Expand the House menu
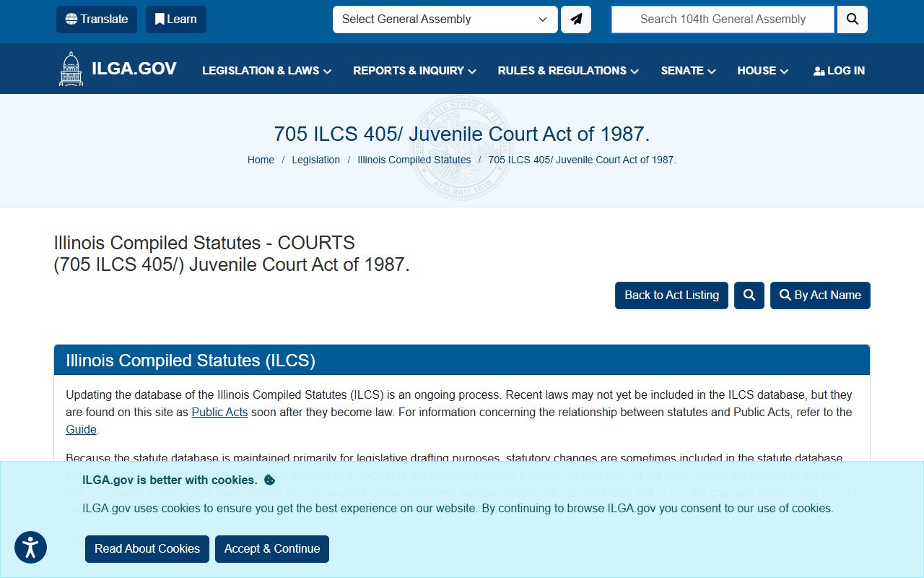This screenshot has width=924, height=578. (x=763, y=71)
